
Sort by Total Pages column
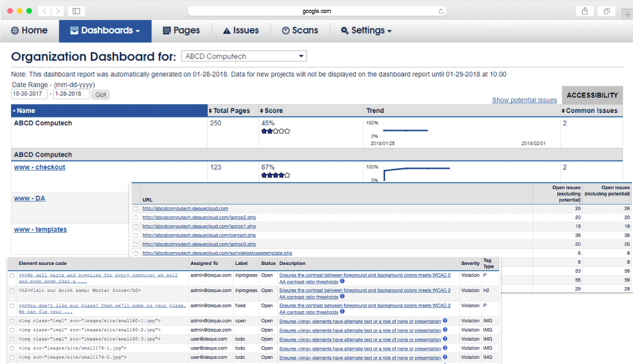tap(229, 111)
